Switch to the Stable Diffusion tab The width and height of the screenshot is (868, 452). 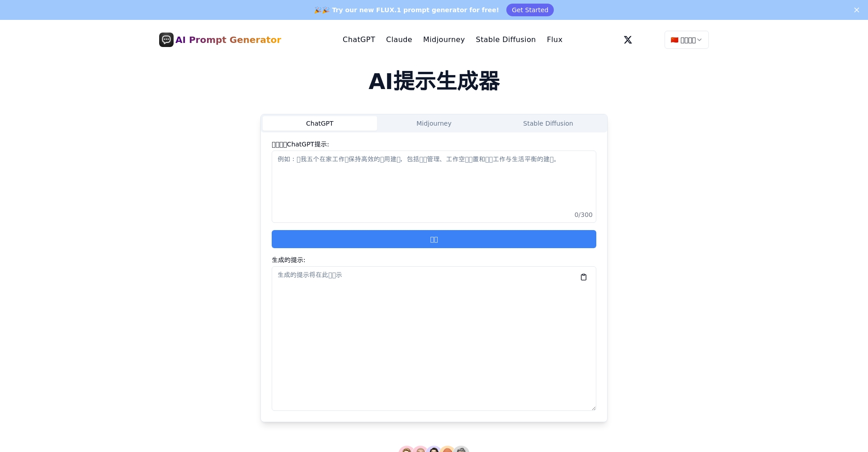point(548,123)
